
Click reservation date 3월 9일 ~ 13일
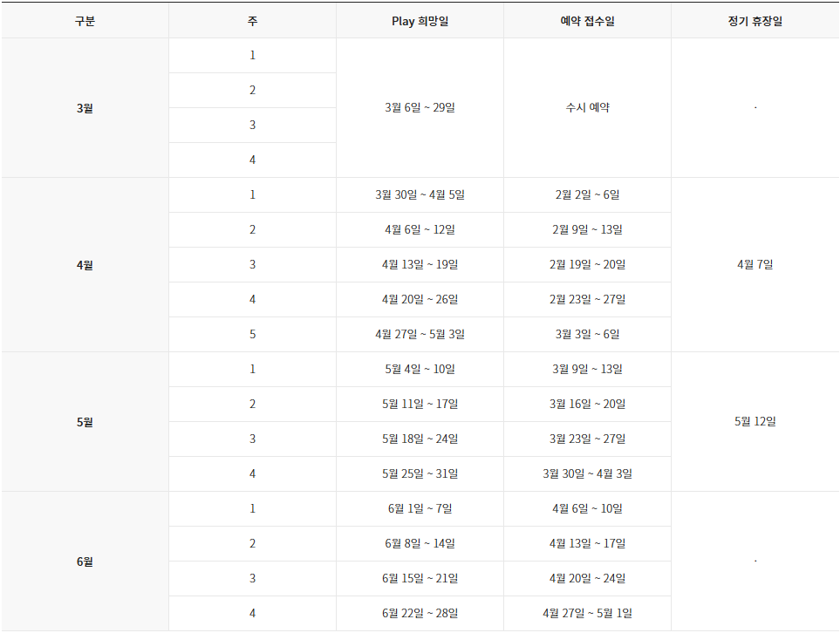click(587, 370)
